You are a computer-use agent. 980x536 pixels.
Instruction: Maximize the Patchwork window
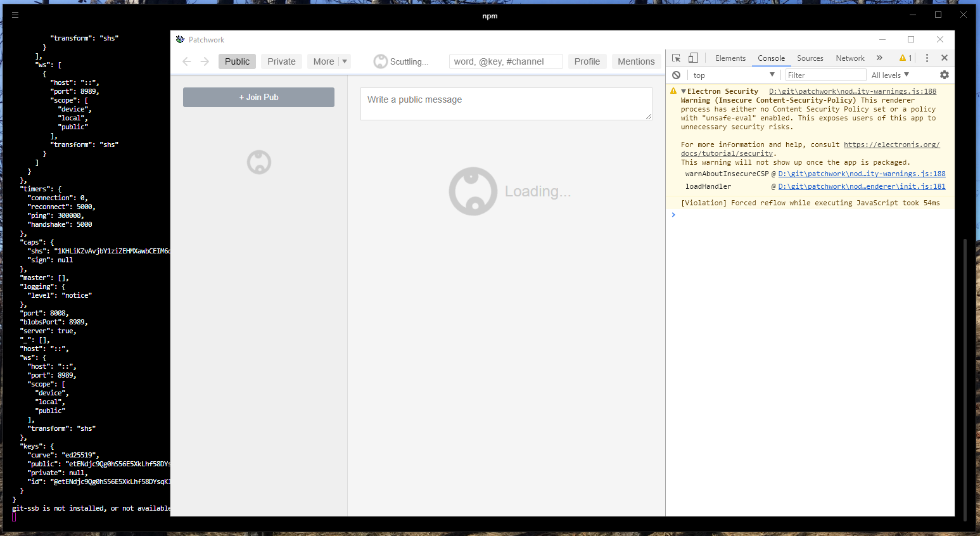tap(911, 39)
